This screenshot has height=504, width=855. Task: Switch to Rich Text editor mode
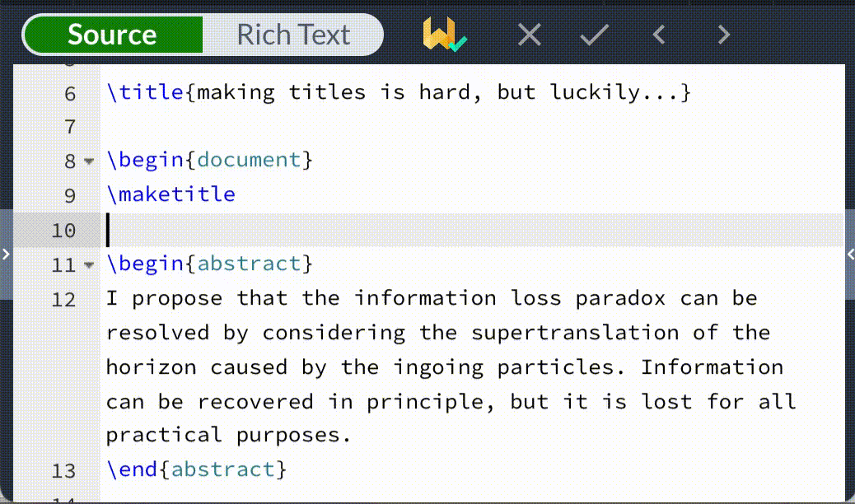click(x=293, y=35)
